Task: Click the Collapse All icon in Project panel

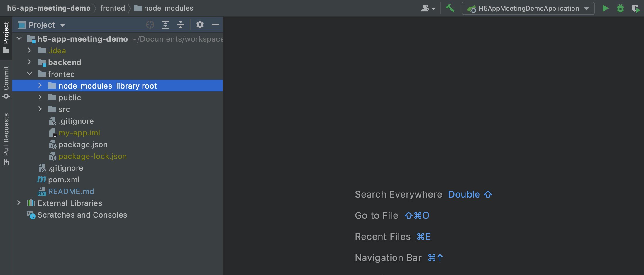Action: click(181, 25)
